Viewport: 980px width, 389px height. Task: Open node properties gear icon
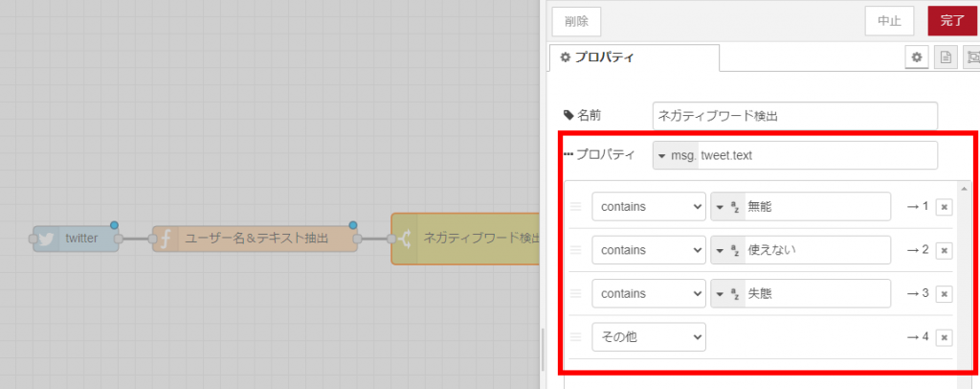tap(917, 57)
